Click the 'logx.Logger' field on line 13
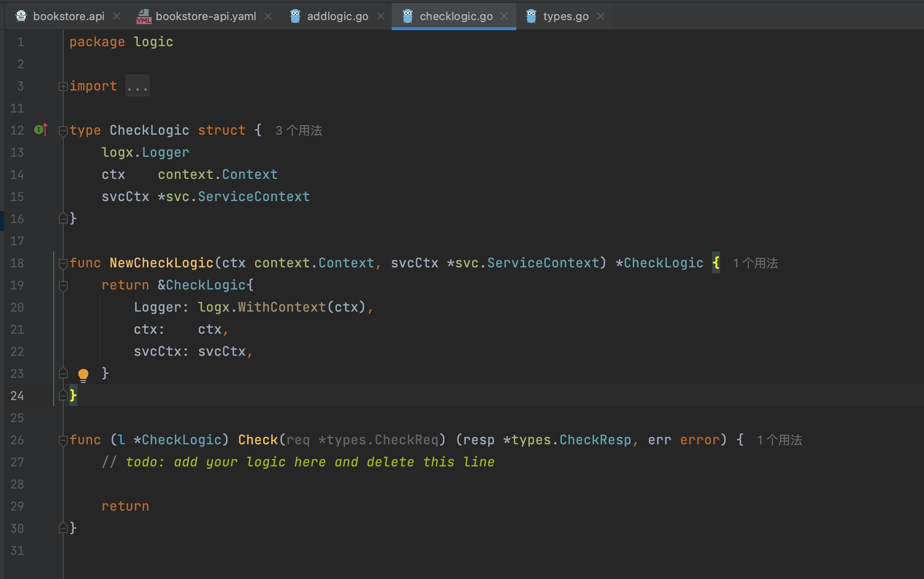 coord(145,152)
